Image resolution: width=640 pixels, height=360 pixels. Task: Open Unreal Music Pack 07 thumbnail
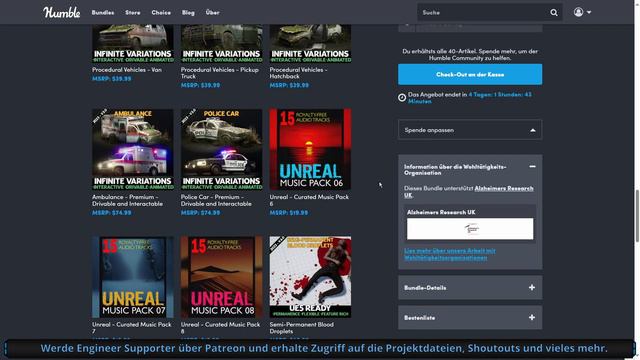(x=133, y=277)
